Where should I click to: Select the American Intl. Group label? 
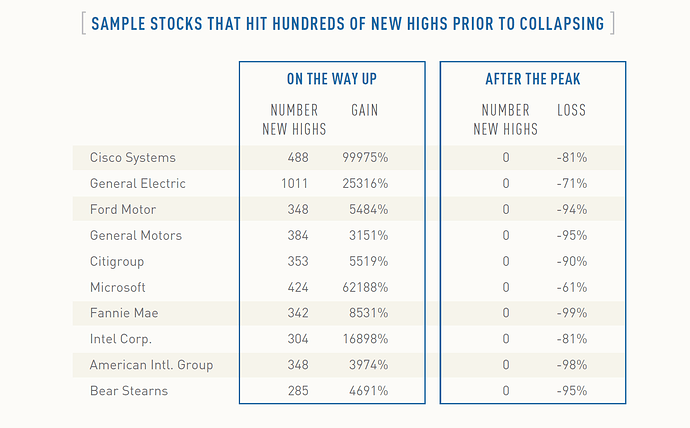coord(151,365)
